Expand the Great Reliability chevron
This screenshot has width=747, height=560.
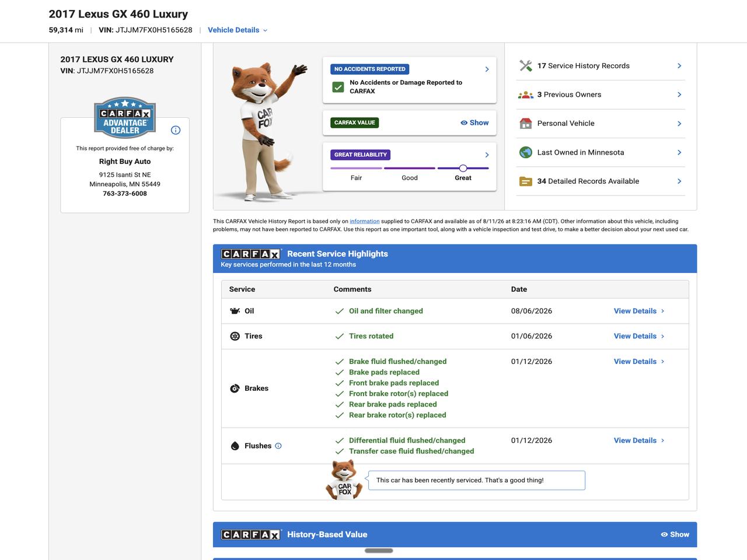pos(487,155)
